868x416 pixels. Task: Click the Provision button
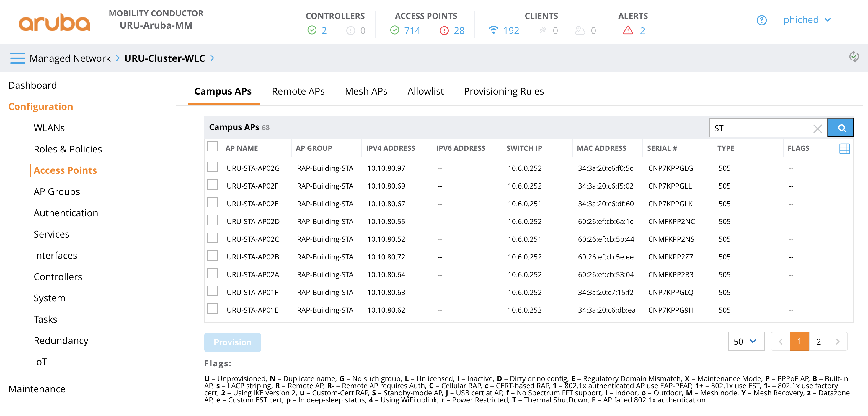233,342
